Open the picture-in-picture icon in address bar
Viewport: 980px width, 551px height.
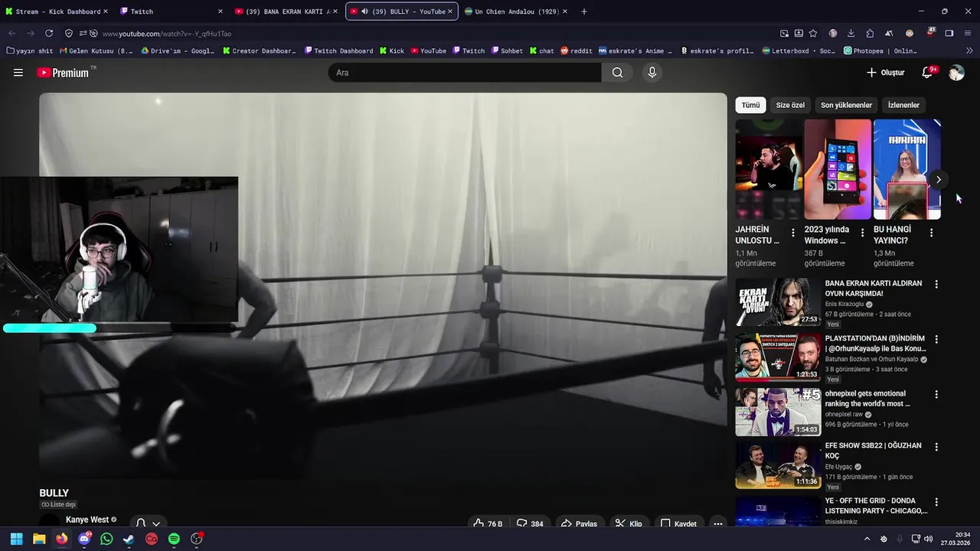coord(784,34)
